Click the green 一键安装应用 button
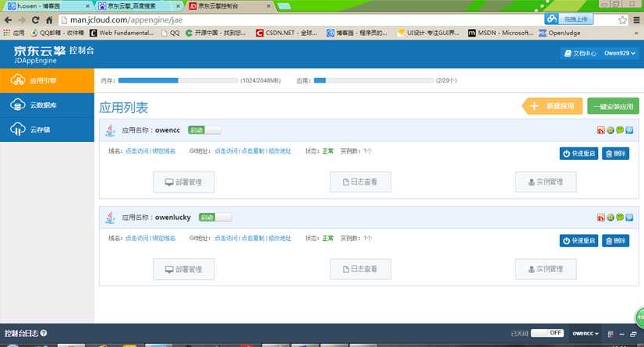This screenshot has height=347, width=644. click(613, 106)
